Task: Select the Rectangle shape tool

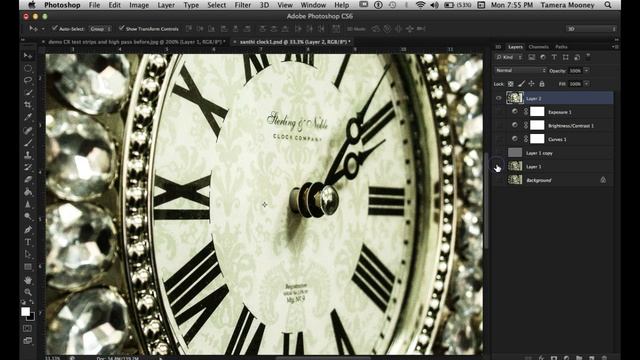Action: coord(28,267)
